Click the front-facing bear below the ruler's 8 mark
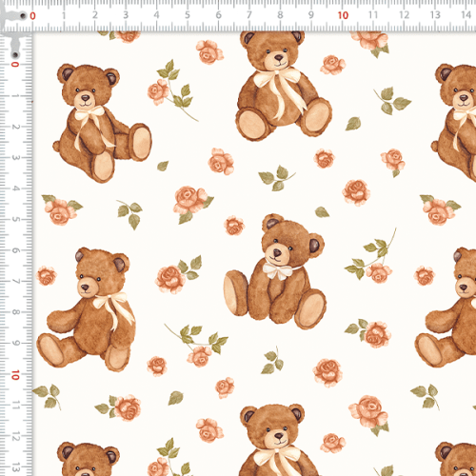Viewport: 476px width, 476px height. 284,86
